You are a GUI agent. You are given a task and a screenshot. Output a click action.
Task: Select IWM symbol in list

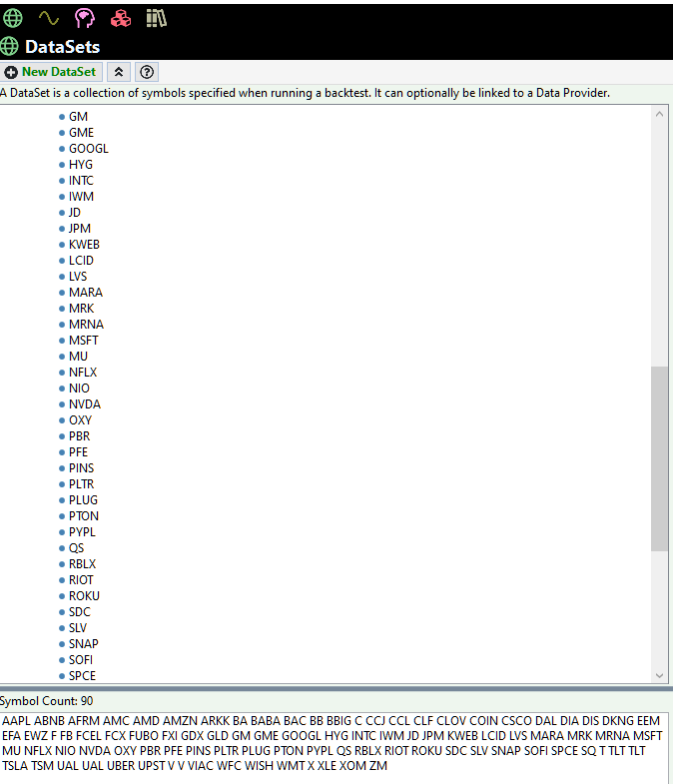point(81,197)
